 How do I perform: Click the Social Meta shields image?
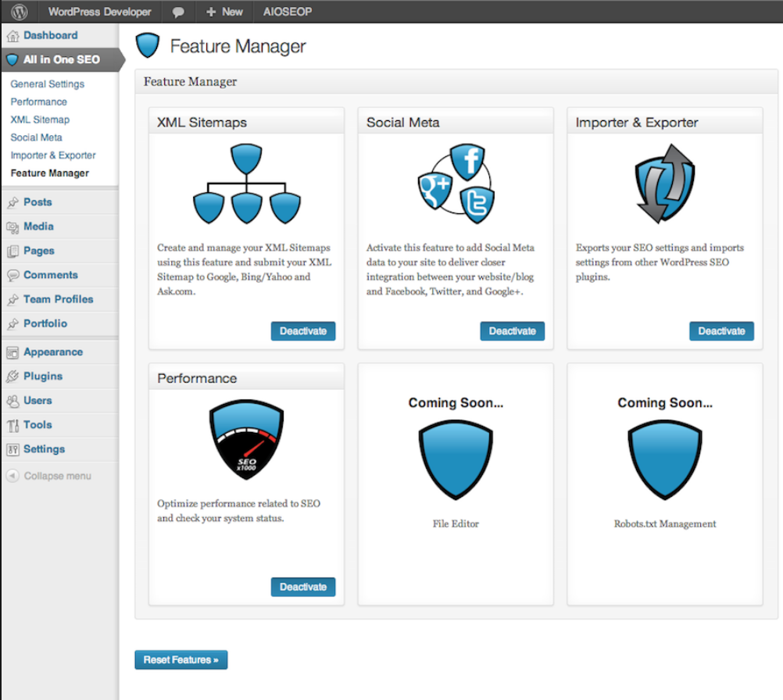point(456,184)
